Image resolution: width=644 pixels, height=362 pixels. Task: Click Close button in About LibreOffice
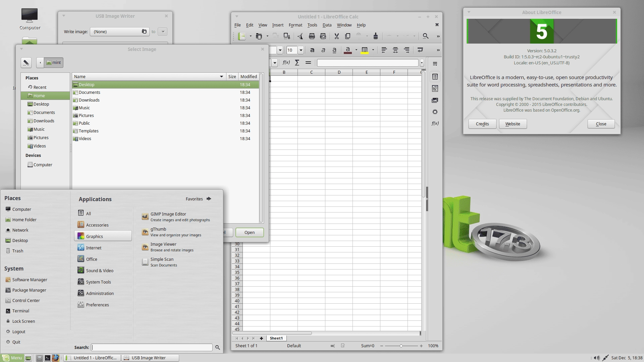tap(601, 124)
